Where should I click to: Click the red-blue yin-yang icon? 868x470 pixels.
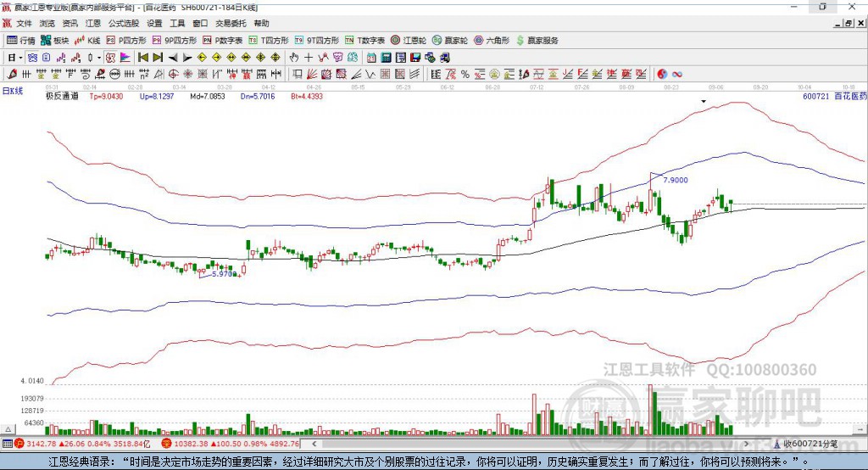(662, 75)
